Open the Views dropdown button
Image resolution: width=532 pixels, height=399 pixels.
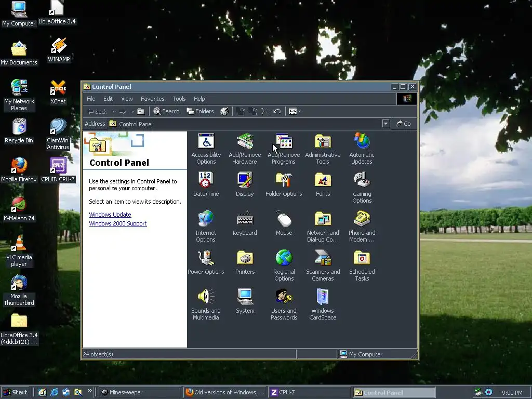[x=295, y=111]
